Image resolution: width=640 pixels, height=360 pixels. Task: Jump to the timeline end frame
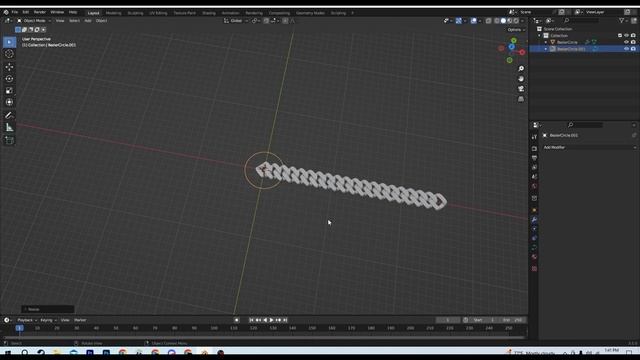pos(285,320)
